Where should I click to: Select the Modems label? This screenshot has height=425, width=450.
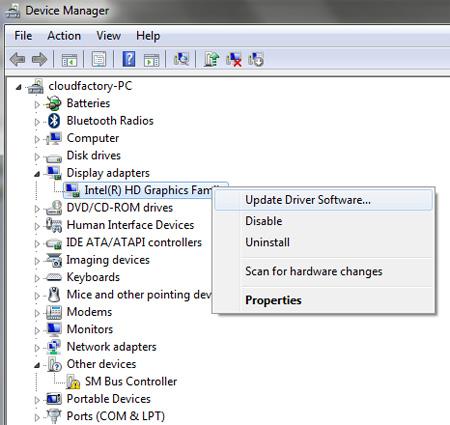click(x=89, y=312)
